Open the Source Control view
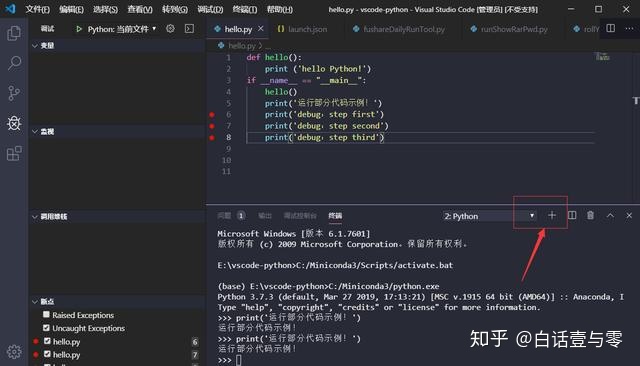The height and width of the screenshot is (366, 640). point(14,93)
